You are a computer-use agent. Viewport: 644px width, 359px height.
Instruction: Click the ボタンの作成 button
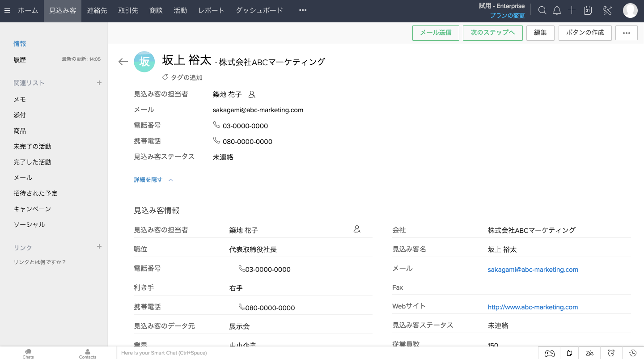click(585, 33)
